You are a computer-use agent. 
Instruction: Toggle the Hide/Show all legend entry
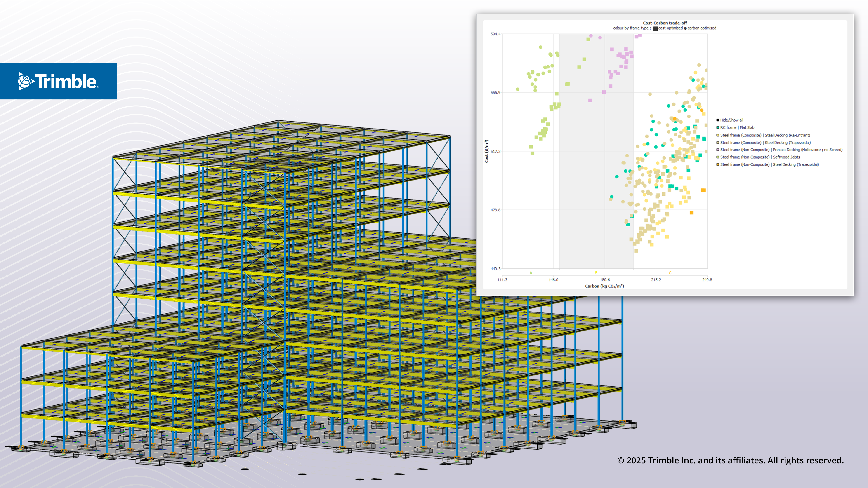(730, 120)
